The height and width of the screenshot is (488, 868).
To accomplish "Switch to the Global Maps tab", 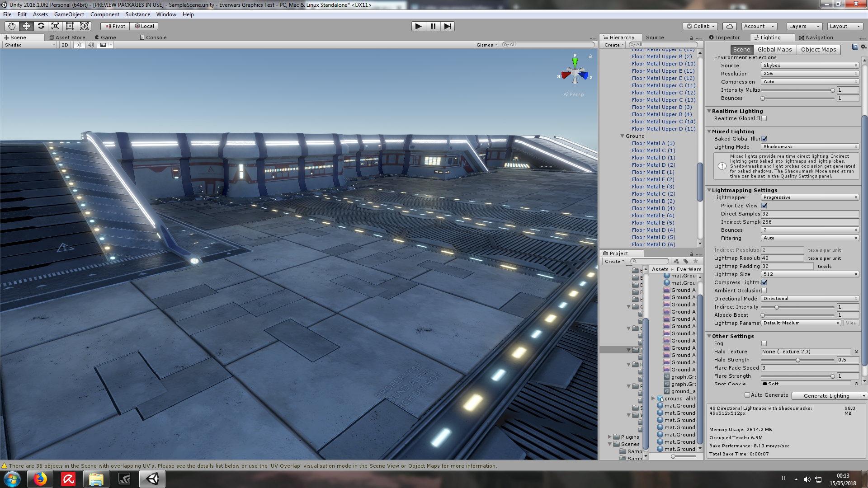I will pyautogui.click(x=774, y=50).
